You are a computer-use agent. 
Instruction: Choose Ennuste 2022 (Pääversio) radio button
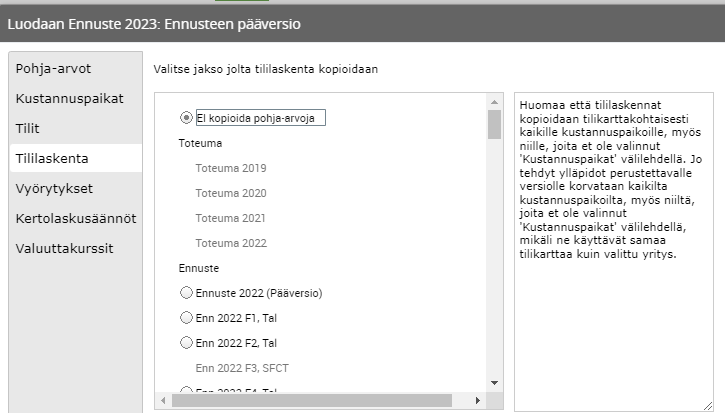[186, 293]
